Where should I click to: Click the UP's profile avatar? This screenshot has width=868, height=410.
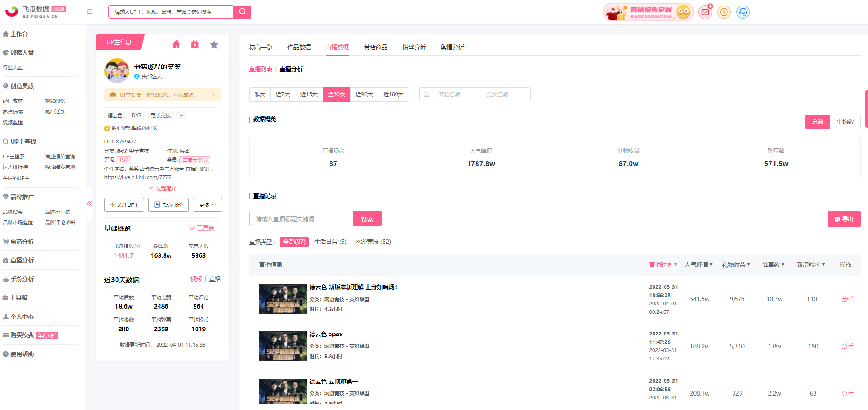tap(117, 71)
